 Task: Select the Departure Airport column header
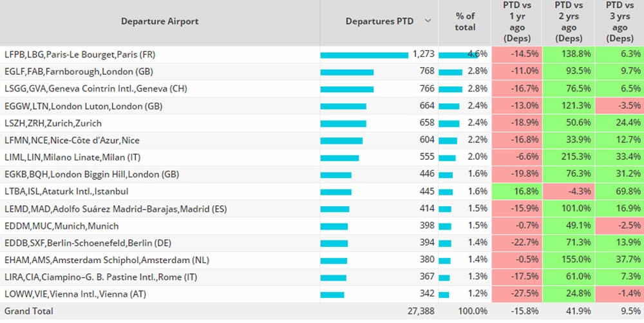coord(160,21)
